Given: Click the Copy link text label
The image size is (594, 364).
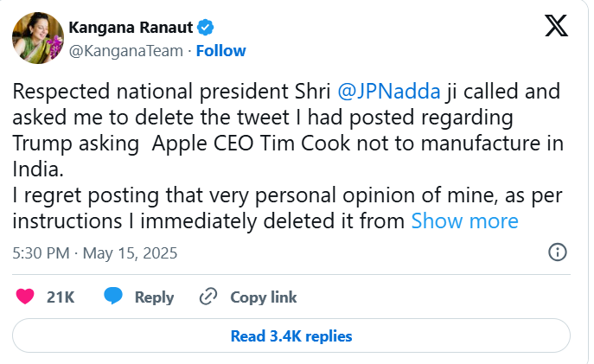Looking at the screenshot, I should pos(263,297).
